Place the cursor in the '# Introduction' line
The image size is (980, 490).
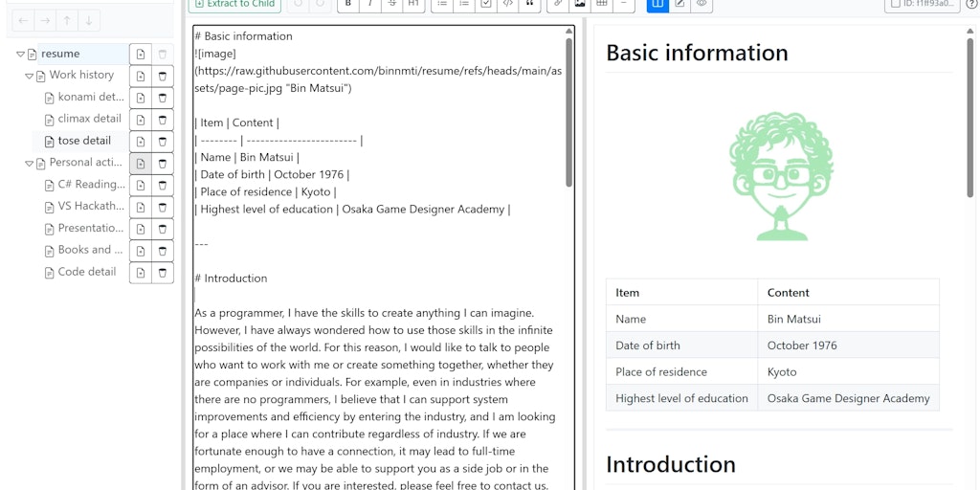(231, 278)
